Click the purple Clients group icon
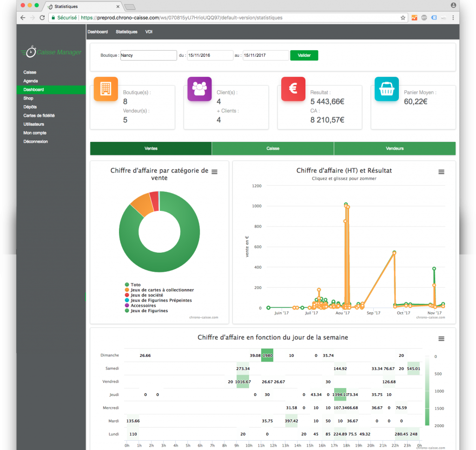This screenshot has width=476, height=450. pos(199,88)
